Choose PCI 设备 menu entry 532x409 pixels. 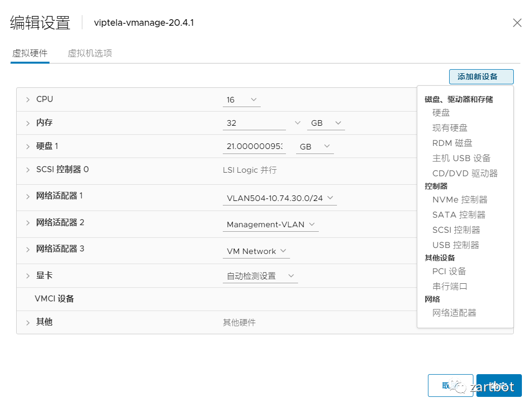tap(449, 272)
